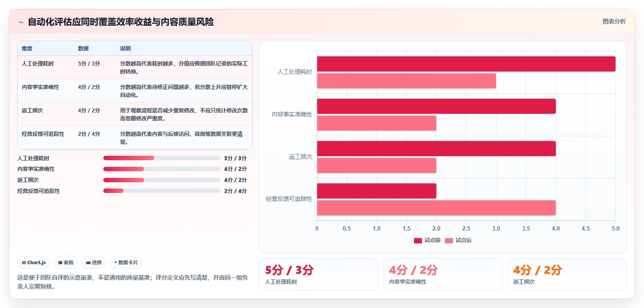Click the 5.0 tick on the chart x-axis

(615, 228)
